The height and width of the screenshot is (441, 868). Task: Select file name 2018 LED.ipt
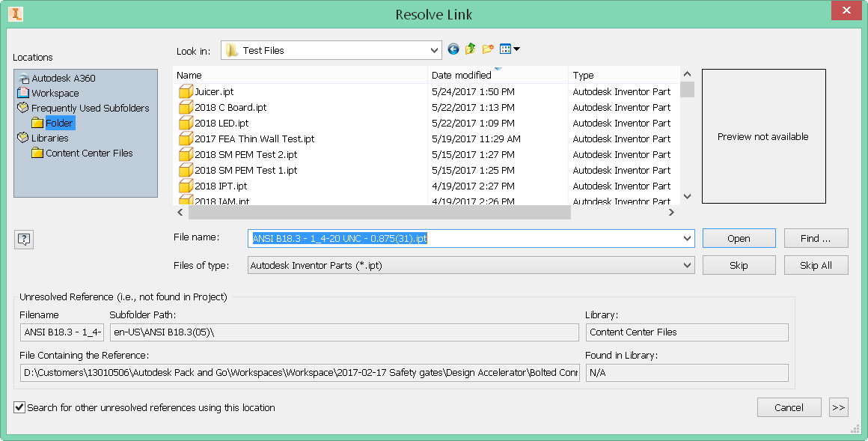pos(221,123)
